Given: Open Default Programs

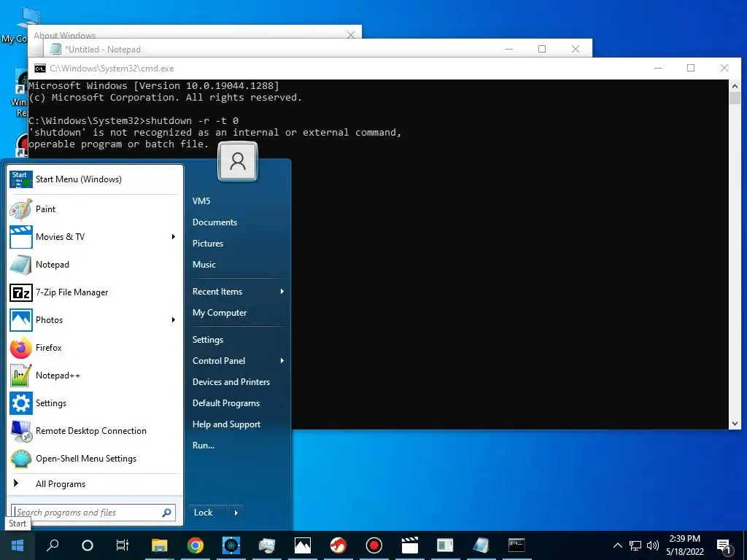Looking at the screenshot, I should click(x=226, y=403).
